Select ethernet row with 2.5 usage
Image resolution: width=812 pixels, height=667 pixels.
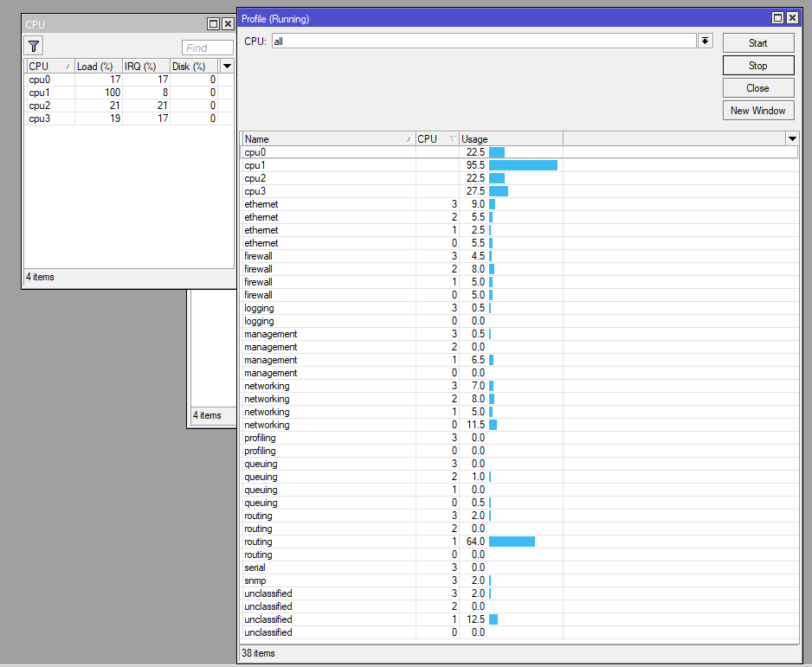point(520,230)
